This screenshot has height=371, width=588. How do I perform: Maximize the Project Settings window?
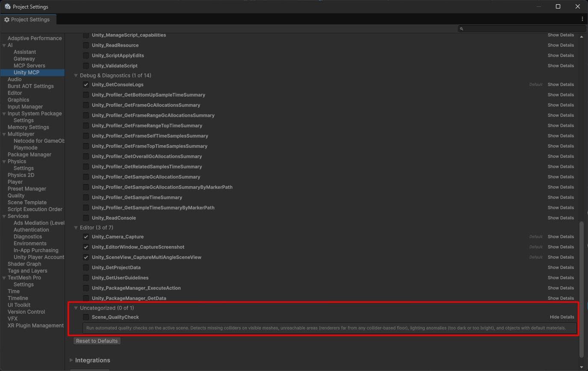click(558, 6)
